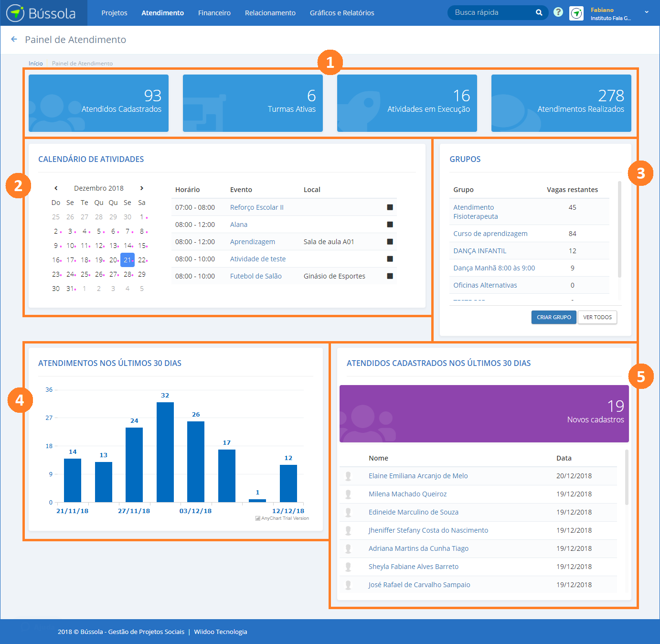Image resolution: width=660 pixels, height=644 pixels.
Task: Click the avatar icon beside Milena Machado Queiroz
Action: click(348, 494)
